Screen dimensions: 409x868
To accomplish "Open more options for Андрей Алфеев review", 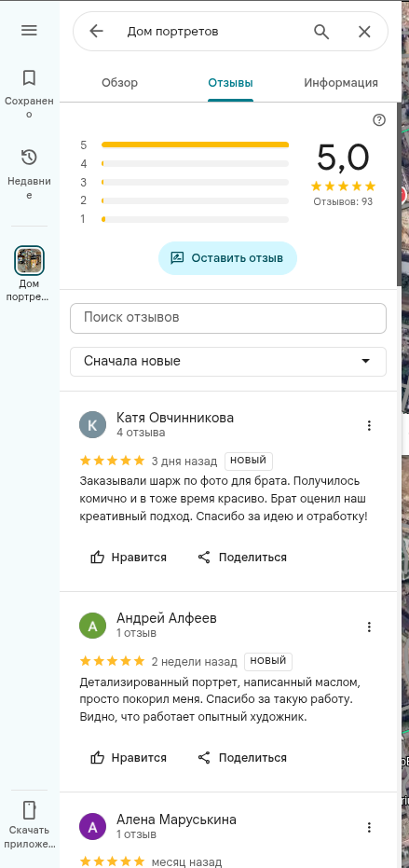I will pos(369,627).
